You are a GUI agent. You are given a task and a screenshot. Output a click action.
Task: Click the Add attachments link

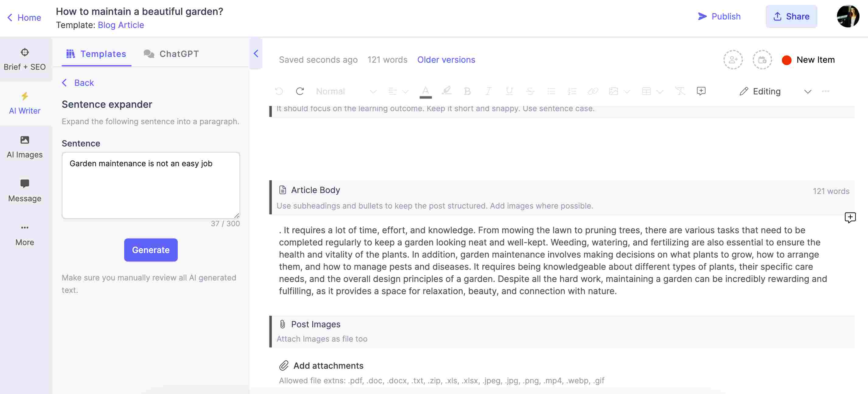click(327, 366)
